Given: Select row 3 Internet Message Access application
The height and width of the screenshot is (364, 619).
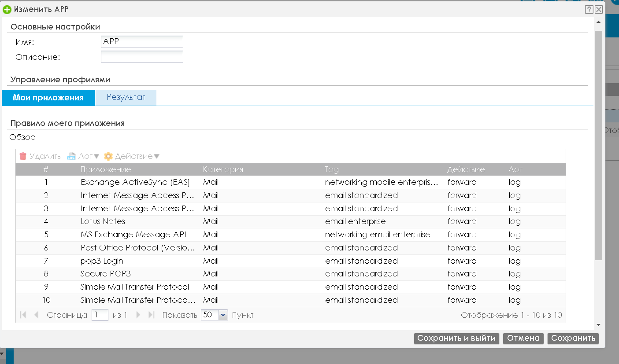Looking at the screenshot, I should coord(291,209).
